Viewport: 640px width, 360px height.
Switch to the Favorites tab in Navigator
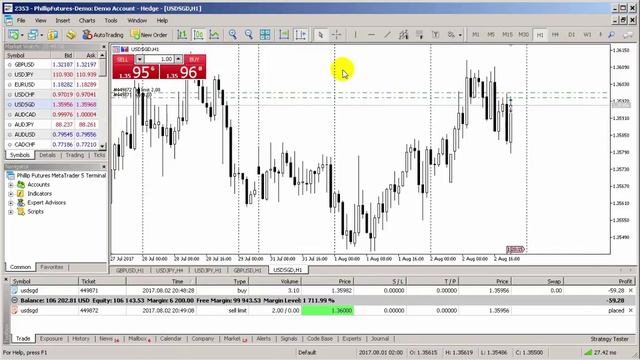click(x=52, y=267)
